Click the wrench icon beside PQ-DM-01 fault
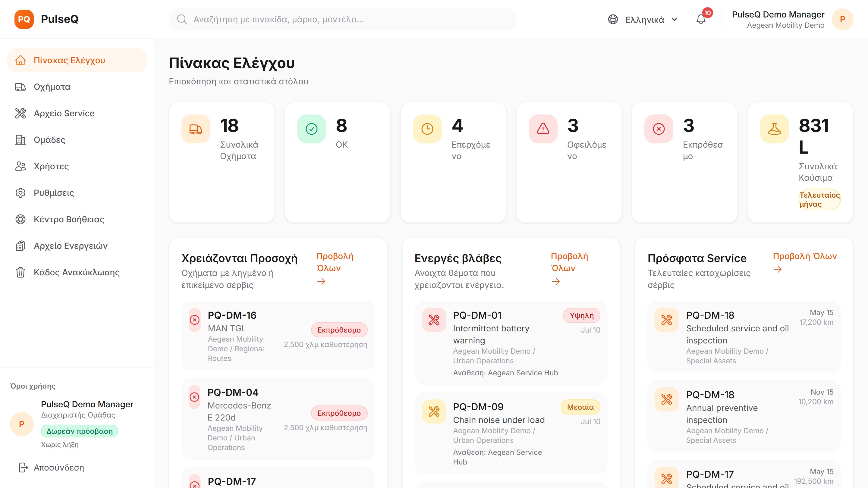 [x=434, y=320]
